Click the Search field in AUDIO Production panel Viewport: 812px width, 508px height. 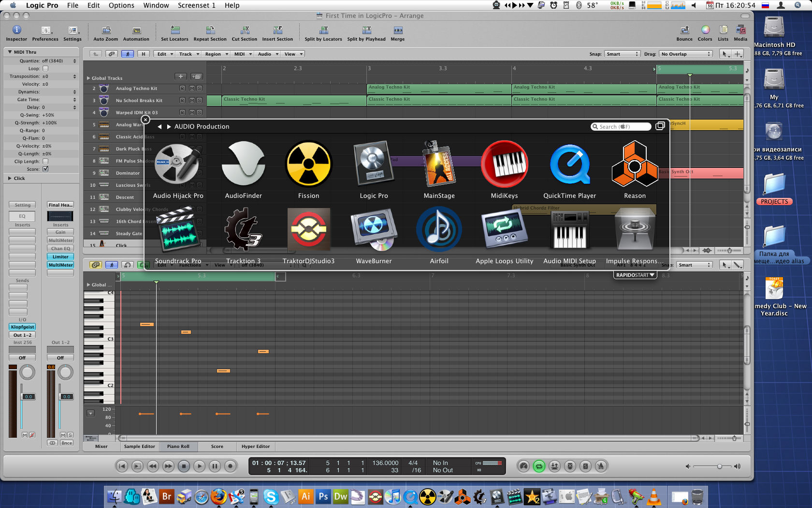(621, 126)
